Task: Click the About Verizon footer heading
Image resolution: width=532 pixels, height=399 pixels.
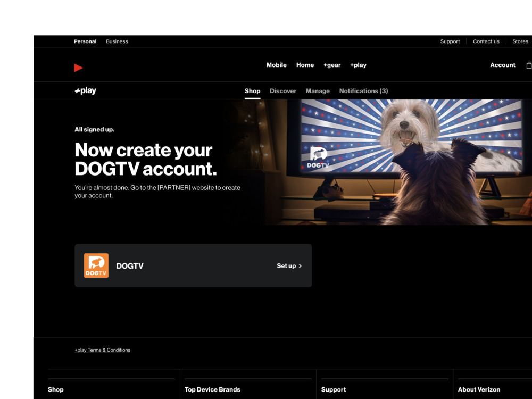Action: coord(479,389)
